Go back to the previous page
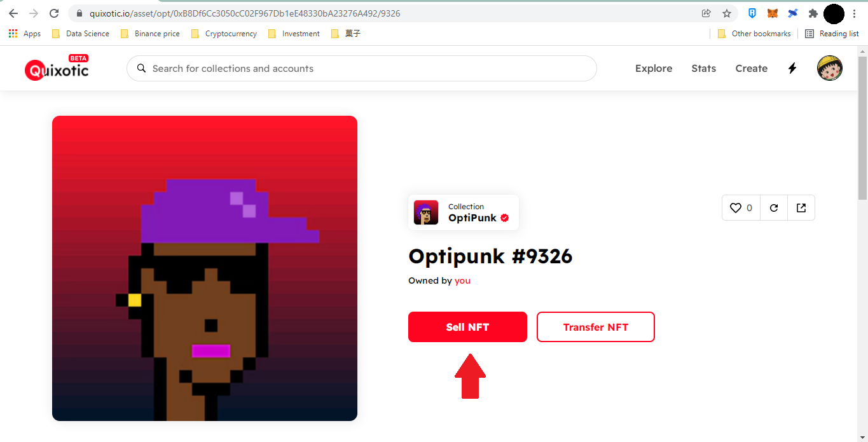The width and height of the screenshot is (868, 442). (x=13, y=13)
